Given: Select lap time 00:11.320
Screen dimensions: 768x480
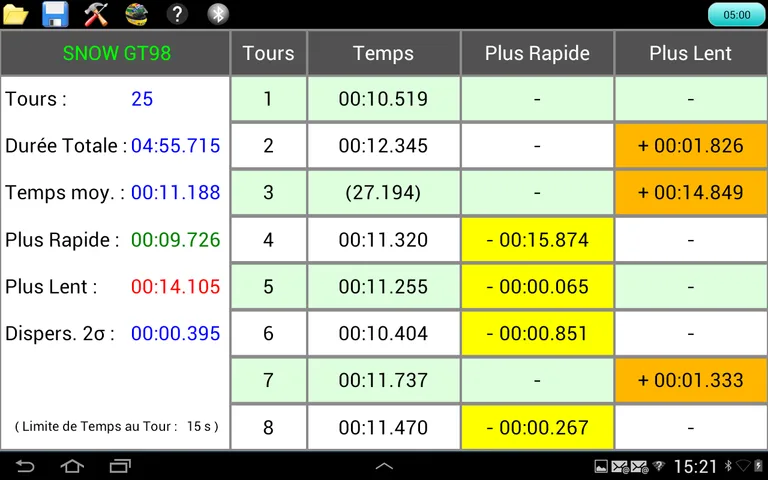Looking at the screenshot, I should [384, 240].
